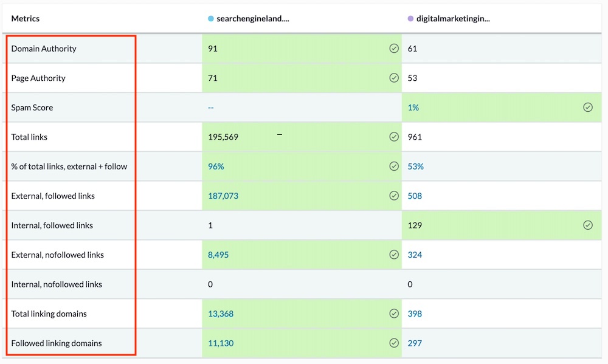Click the 11,130 followed linking domains link

(221, 343)
